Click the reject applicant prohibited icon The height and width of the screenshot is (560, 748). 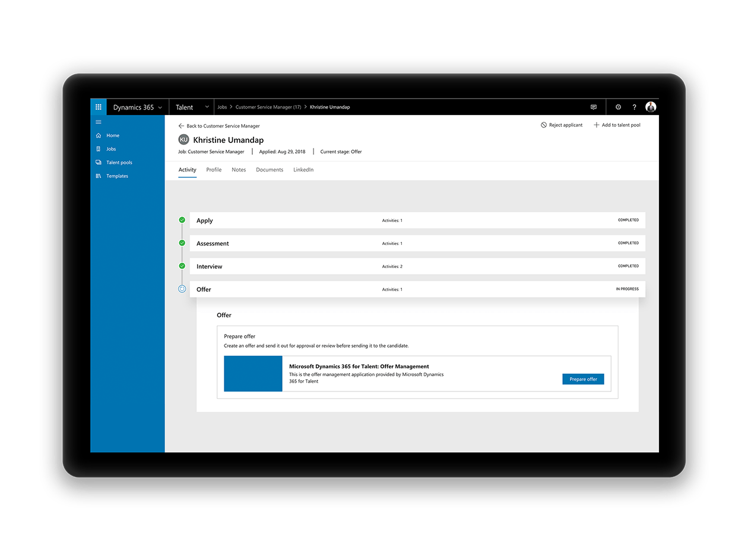tap(544, 125)
